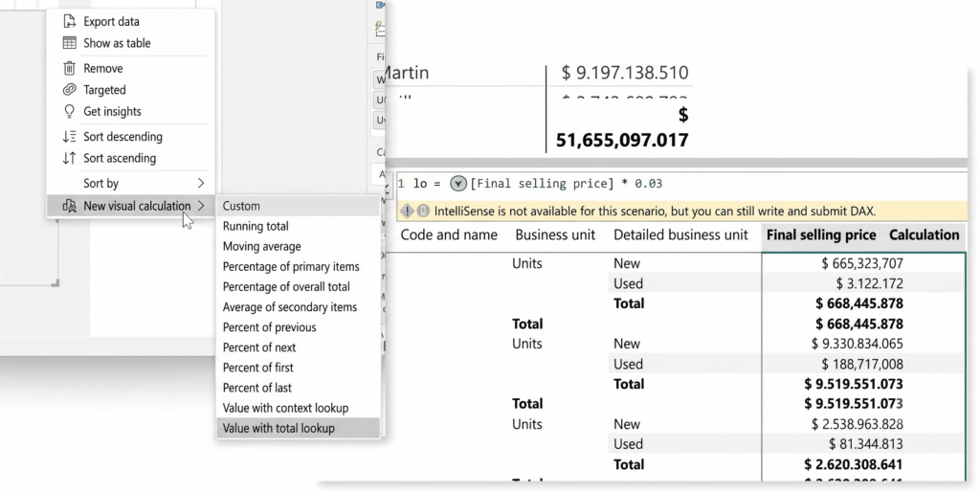Click the warning icon in IntelliSense banner
This screenshot has height=492, width=980.
pyautogui.click(x=407, y=212)
